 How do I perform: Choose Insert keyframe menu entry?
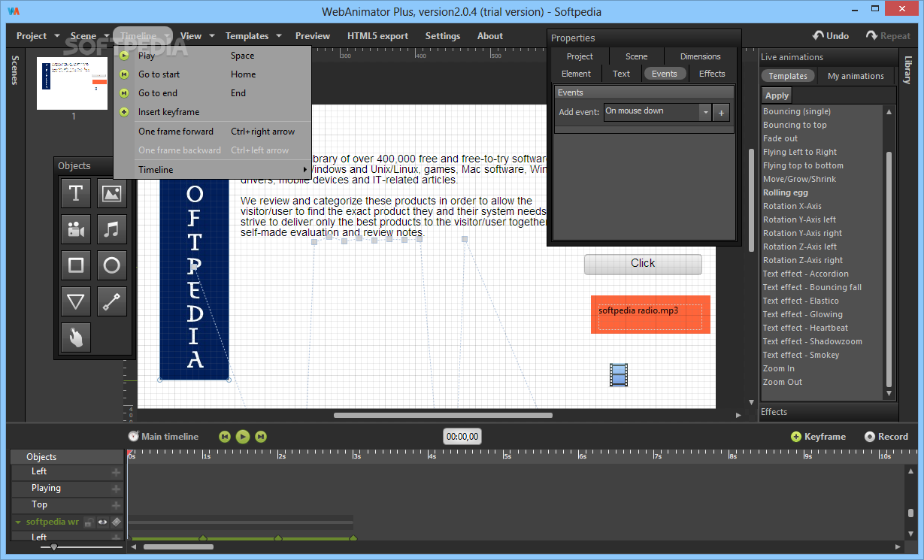[212, 112]
